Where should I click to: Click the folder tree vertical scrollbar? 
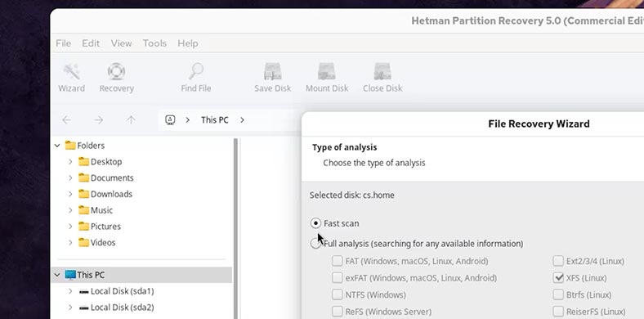(235, 228)
